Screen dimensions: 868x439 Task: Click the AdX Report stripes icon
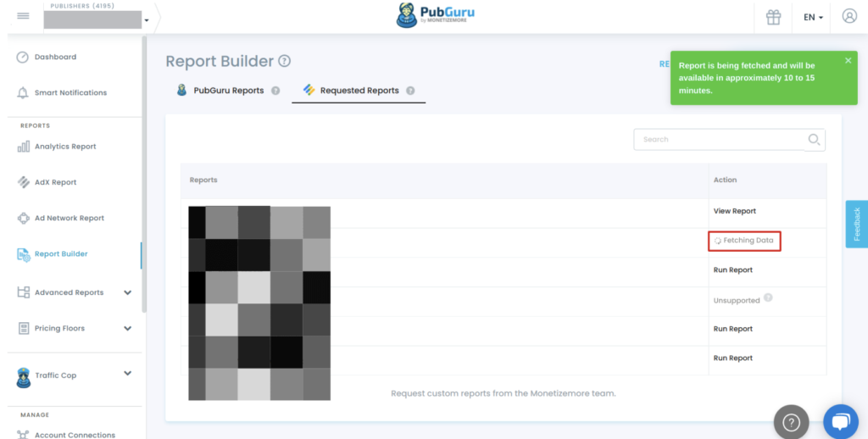pyautogui.click(x=23, y=182)
